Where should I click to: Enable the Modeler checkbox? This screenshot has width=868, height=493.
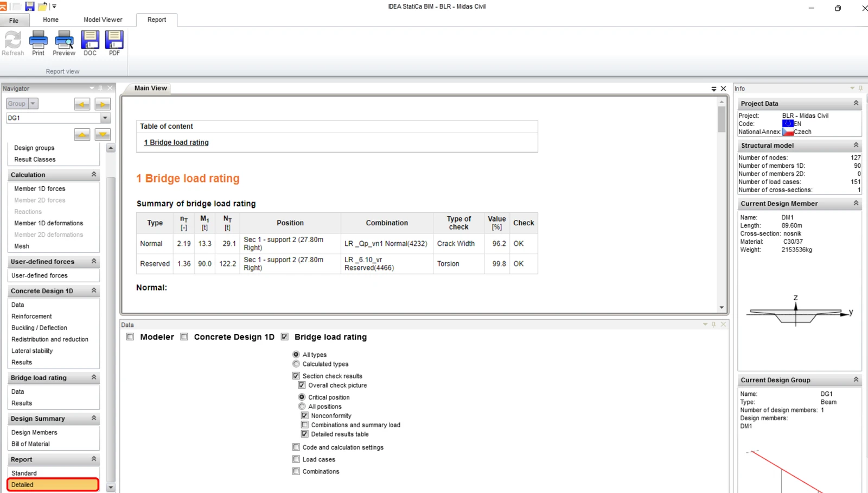pos(130,337)
